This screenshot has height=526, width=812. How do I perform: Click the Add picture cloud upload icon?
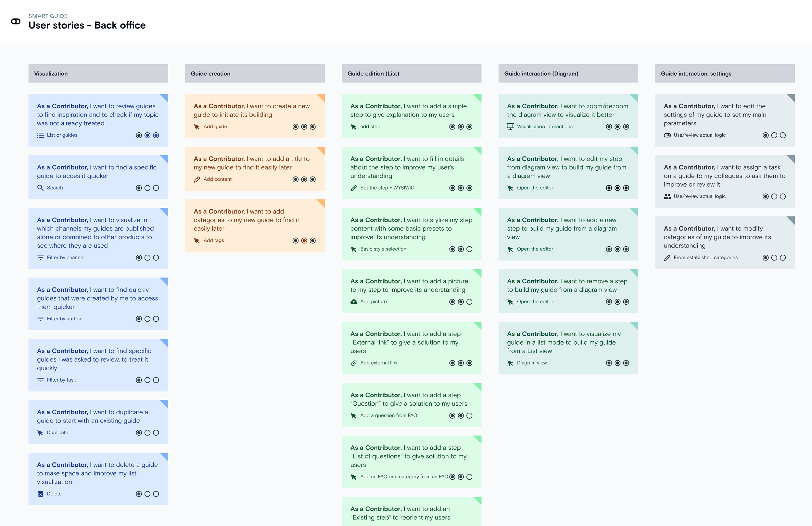point(354,302)
